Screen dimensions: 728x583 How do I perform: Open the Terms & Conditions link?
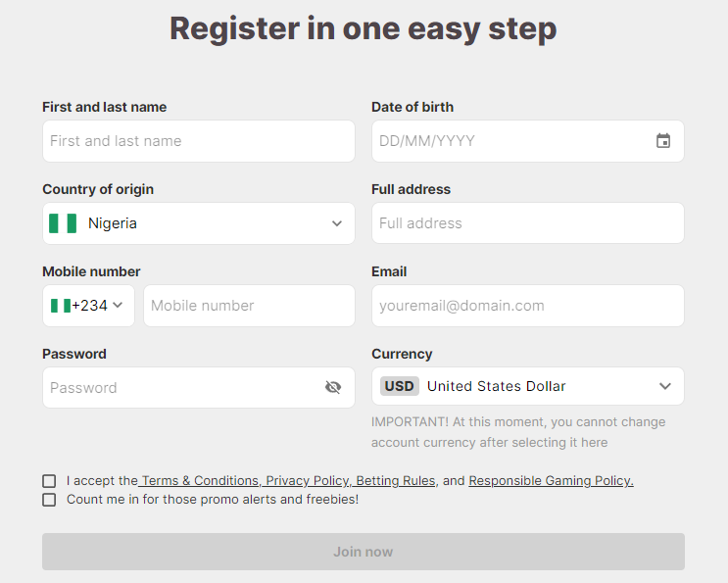[200, 481]
